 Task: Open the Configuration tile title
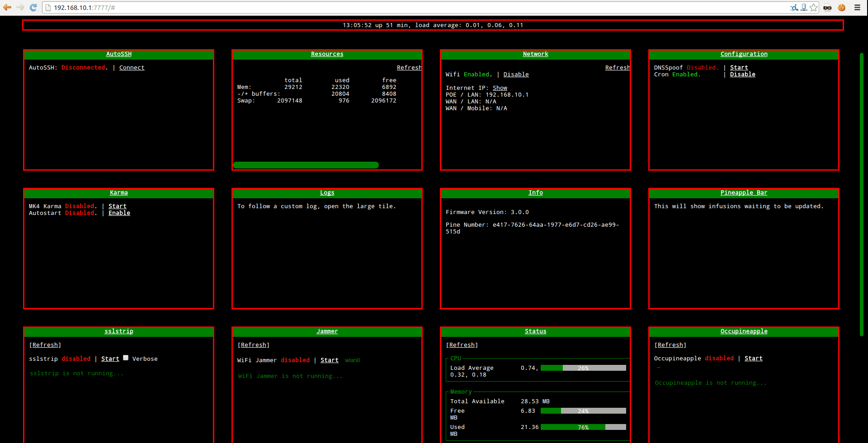click(744, 54)
